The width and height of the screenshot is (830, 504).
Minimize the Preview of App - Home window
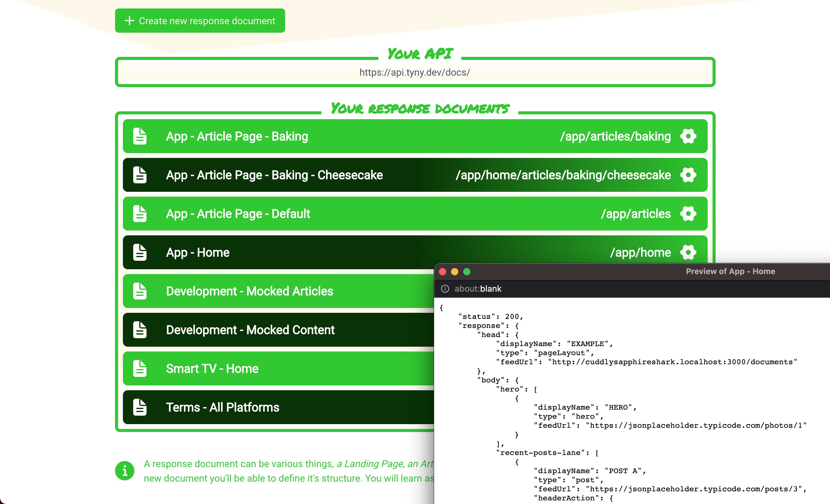[x=454, y=272]
